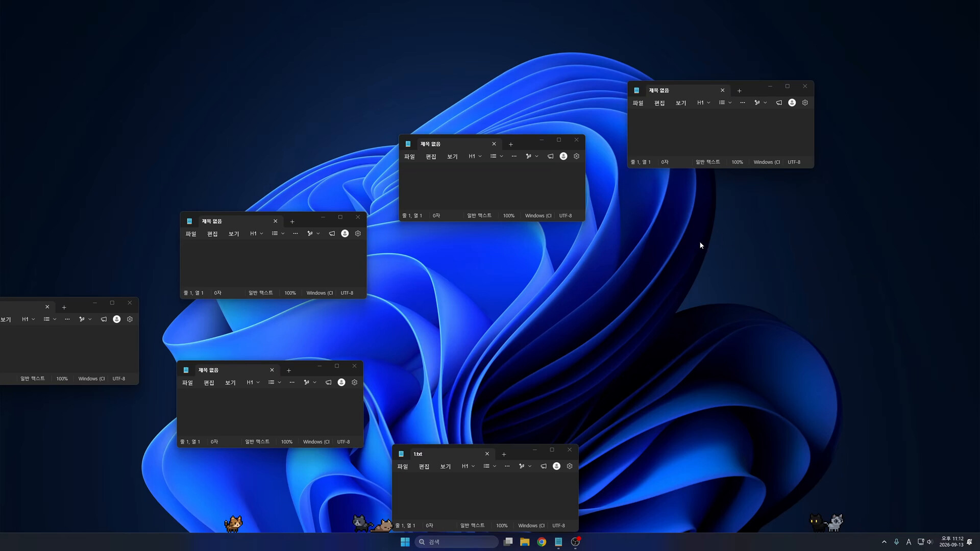
Task: Click 일반 텍스트 in the left-edge cut-off Notepad
Action: pos(33,379)
